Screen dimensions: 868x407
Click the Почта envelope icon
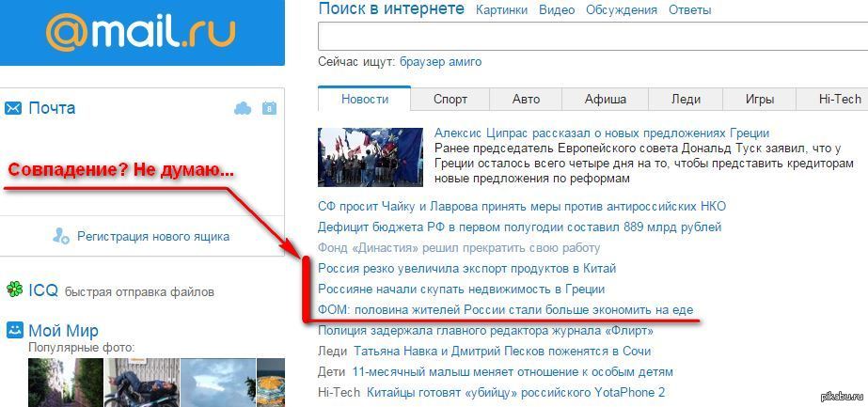[x=13, y=108]
